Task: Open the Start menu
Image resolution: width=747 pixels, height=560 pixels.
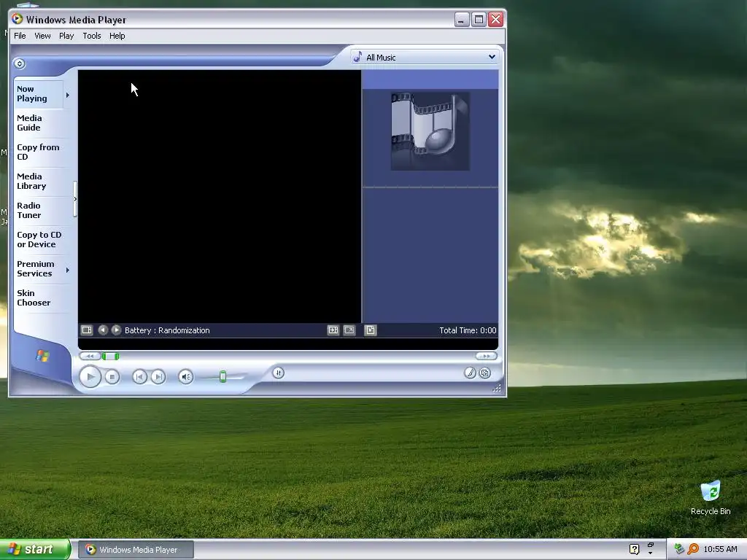Action: (35, 549)
